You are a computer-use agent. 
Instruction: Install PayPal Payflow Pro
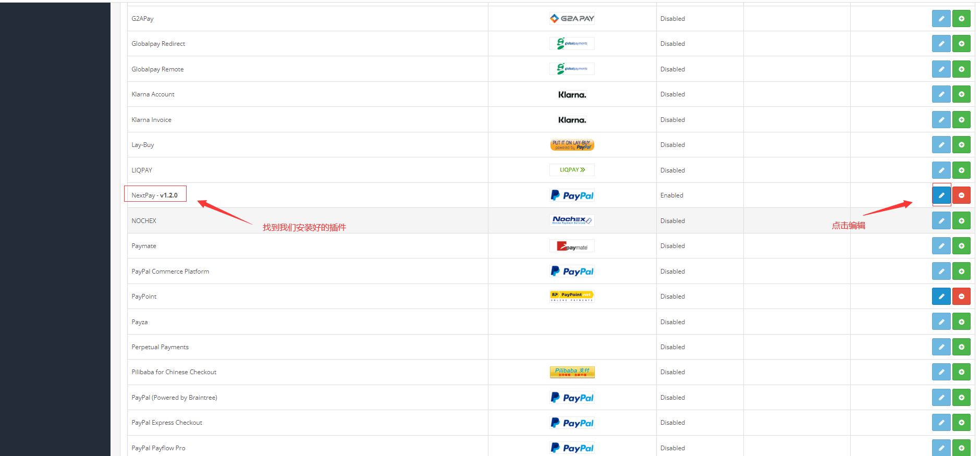tap(961, 448)
